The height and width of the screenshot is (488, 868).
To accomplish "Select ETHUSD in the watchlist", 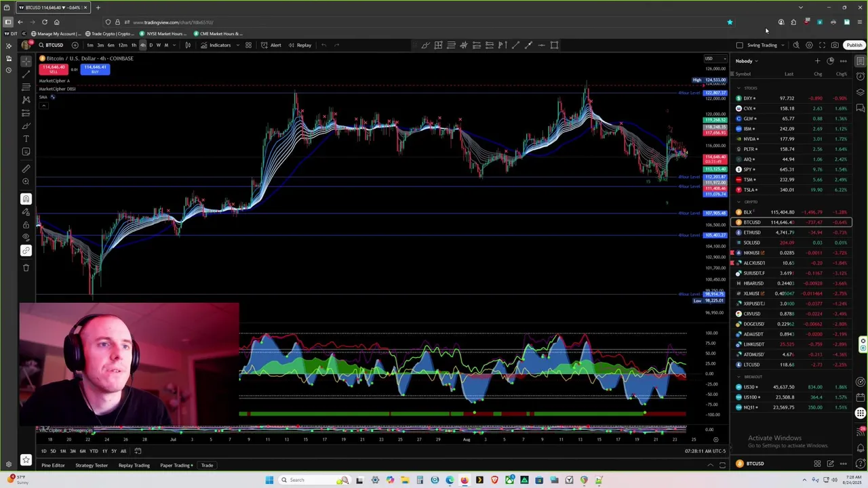I will click(792, 232).
